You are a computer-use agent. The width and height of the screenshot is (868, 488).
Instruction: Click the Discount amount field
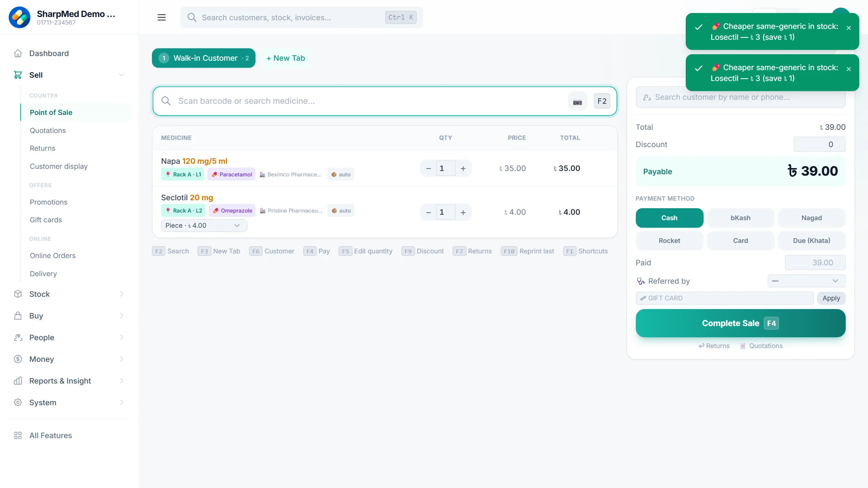coord(820,144)
